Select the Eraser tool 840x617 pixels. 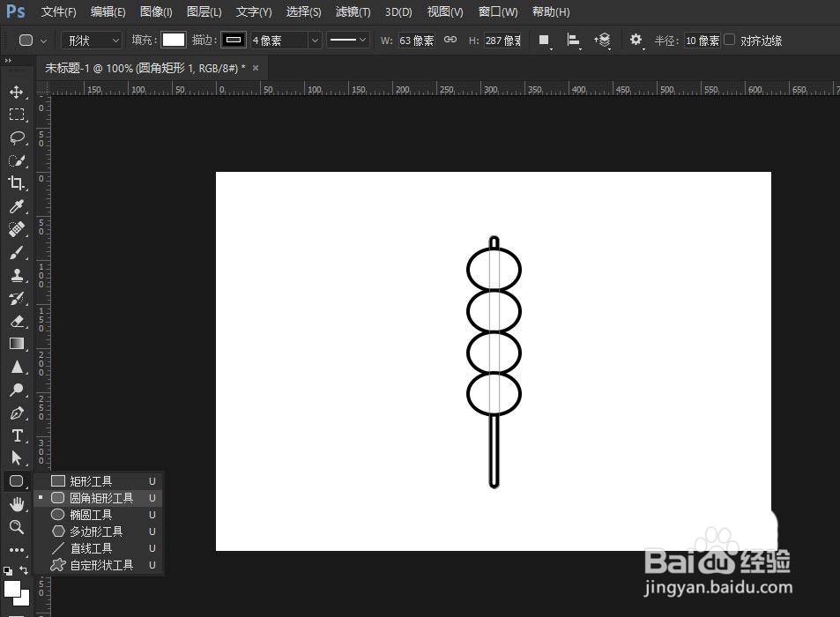coord(17,322)
